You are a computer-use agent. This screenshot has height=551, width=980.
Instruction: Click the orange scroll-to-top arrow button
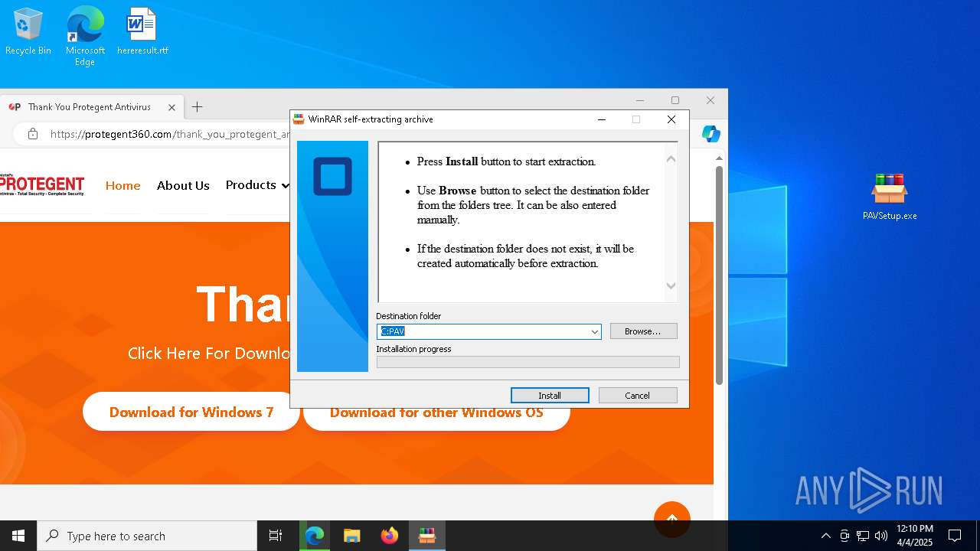coord(672,519)
